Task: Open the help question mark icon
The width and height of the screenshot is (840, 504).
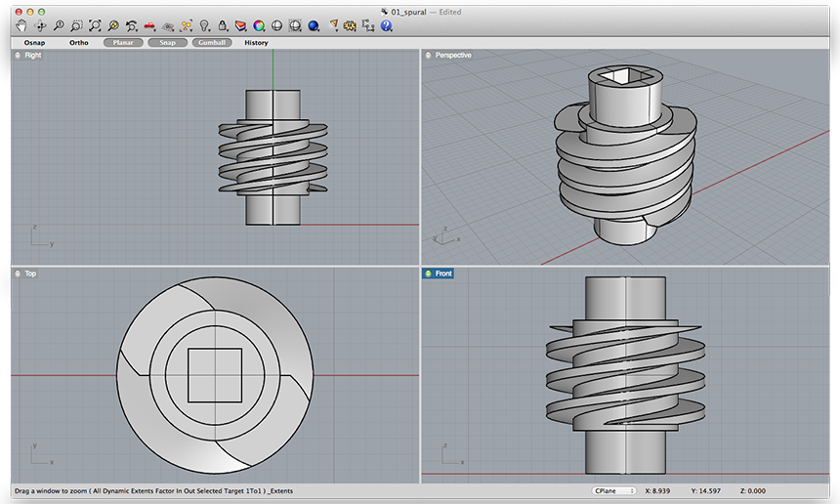Action: click(x=386, y=25)
